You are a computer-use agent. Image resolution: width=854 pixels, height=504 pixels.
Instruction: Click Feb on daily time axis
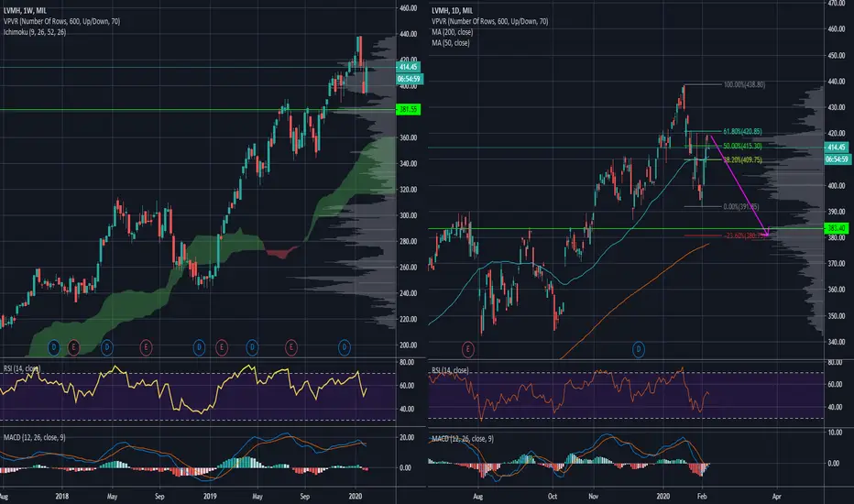[x=702, y=497]
